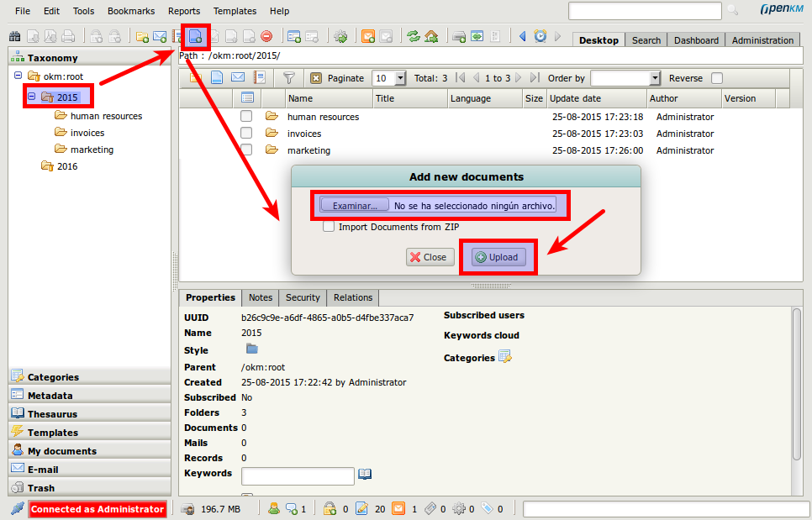812x520 pixels.
Task: Click the Examinar file browse button
Action: (355, 205)
